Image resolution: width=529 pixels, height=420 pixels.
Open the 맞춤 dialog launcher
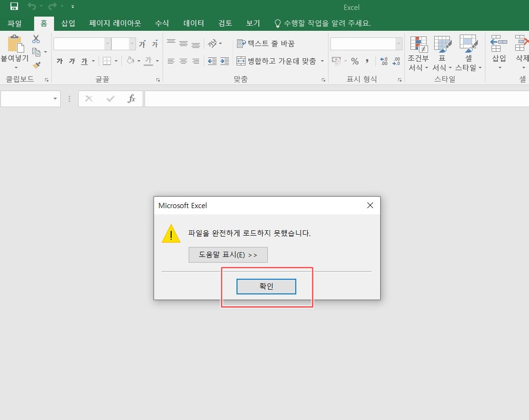pos(324,80)
